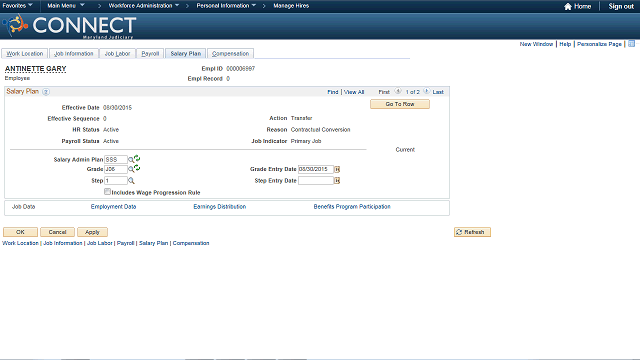The width and height of the screenshot is (640, 360).
Task: Open Favorites dropdown menu
Action: point(18,6)
